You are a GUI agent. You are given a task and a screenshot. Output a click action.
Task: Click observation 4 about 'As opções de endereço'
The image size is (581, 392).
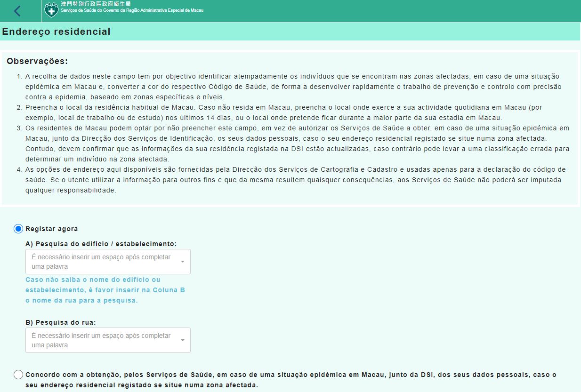click(292, 180)
